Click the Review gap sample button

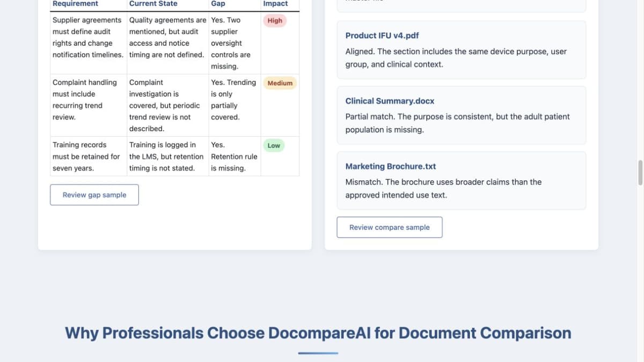(x=94, y=195)
